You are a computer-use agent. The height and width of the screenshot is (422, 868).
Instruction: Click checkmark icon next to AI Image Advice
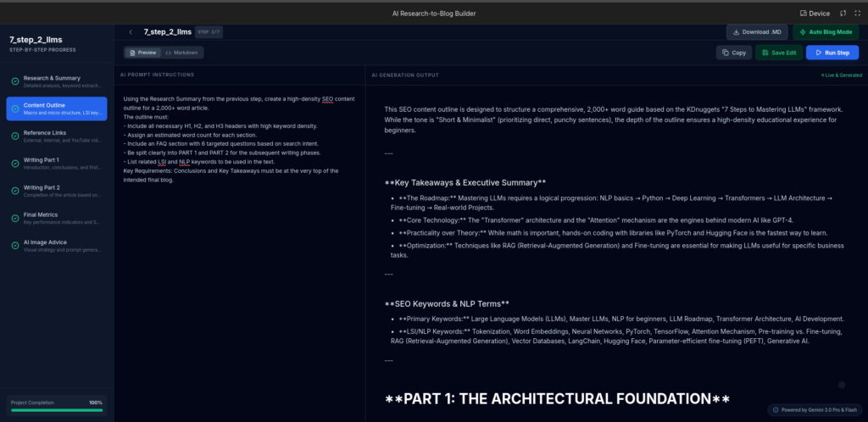tap(15, 246)
